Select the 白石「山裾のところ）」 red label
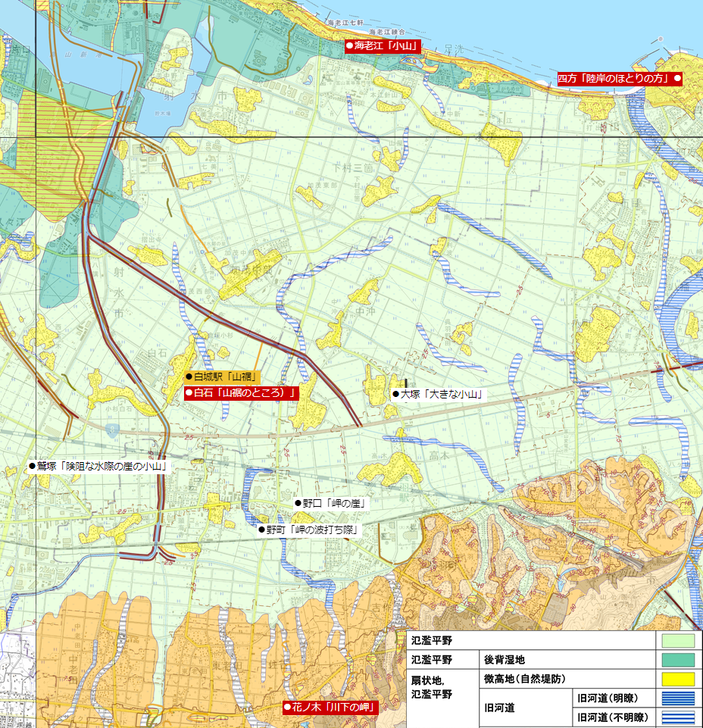This screenshot has width=703, height=728. pyautogui.click(x=242, y=392)
